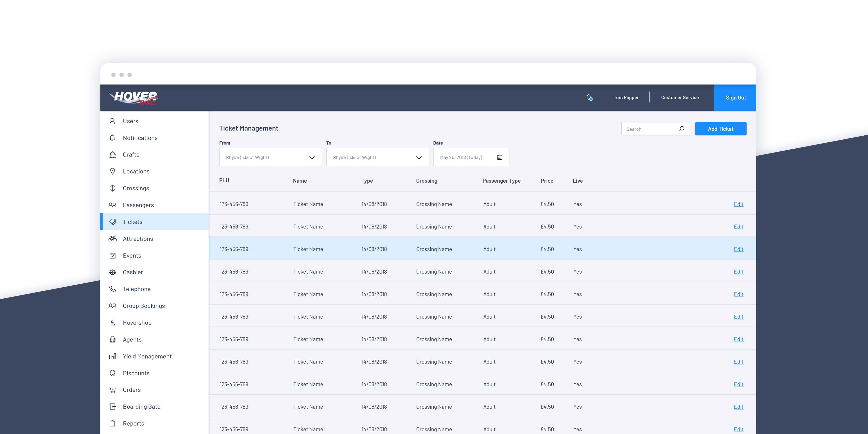Select the Users icon in the sidebar
Viewport: 868px width, 434px height.
point(113,121)
